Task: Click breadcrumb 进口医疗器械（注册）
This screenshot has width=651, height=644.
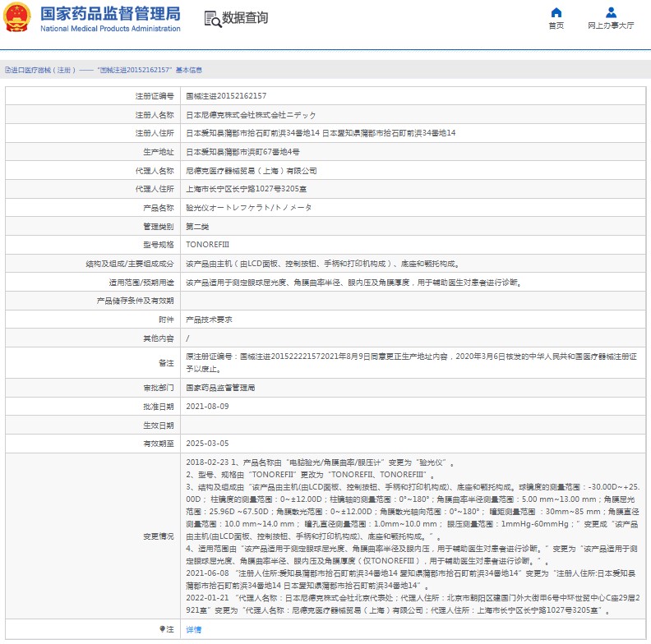Action: pos(44,70)
